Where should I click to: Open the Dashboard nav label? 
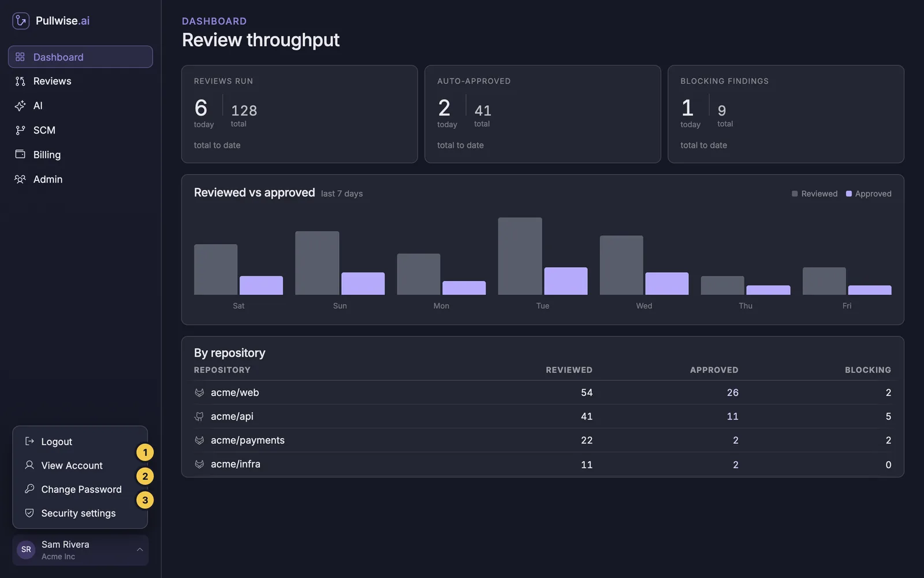58,57
